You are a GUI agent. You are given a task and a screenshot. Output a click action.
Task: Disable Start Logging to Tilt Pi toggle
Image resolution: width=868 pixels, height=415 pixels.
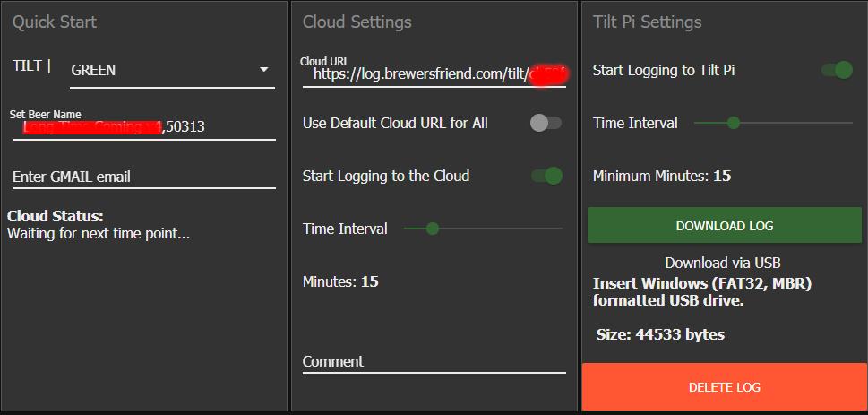837,71
